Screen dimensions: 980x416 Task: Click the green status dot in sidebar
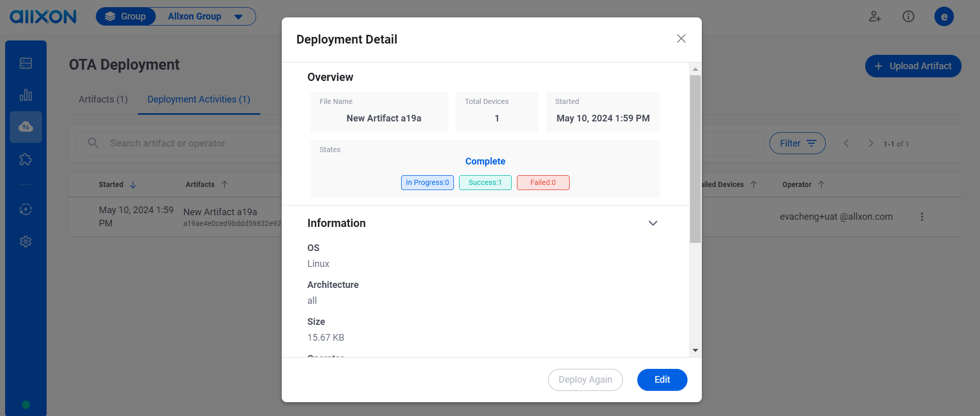point(26,405)
